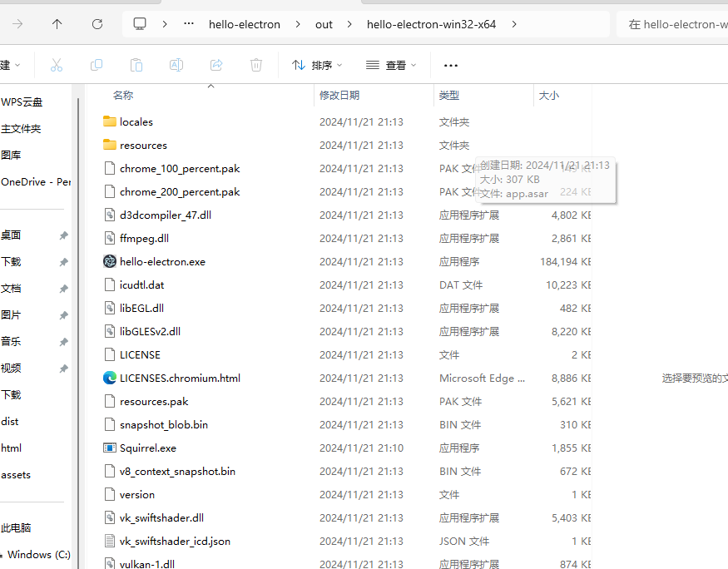
Task: Navigate to hello-electron breadcrumb
Action: pyautogui.click(x=245, y=24)
